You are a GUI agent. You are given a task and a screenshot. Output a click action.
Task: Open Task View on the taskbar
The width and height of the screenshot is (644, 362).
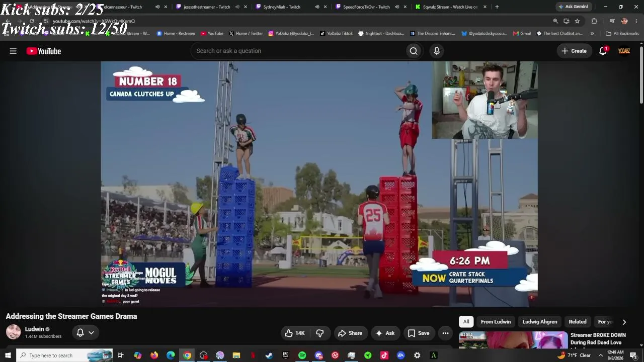tap(121, 355)
